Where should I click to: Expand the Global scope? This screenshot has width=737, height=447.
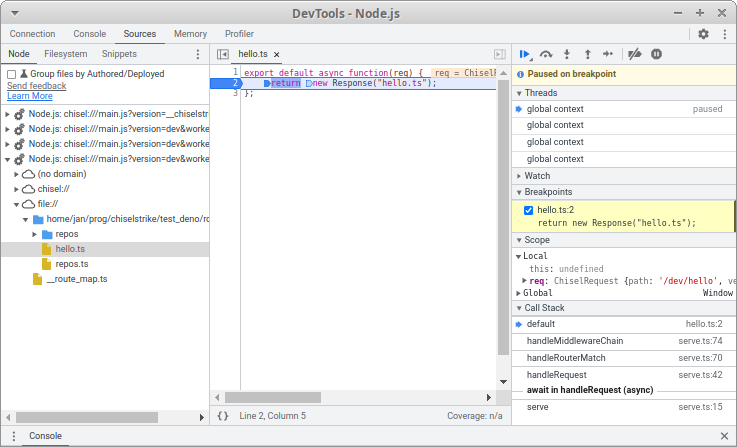pos(518,293)
